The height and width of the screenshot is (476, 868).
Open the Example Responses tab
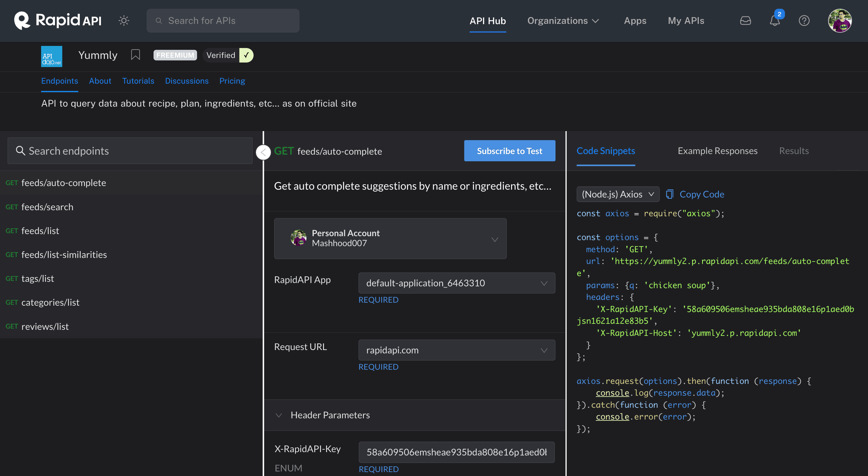[717, 151]
